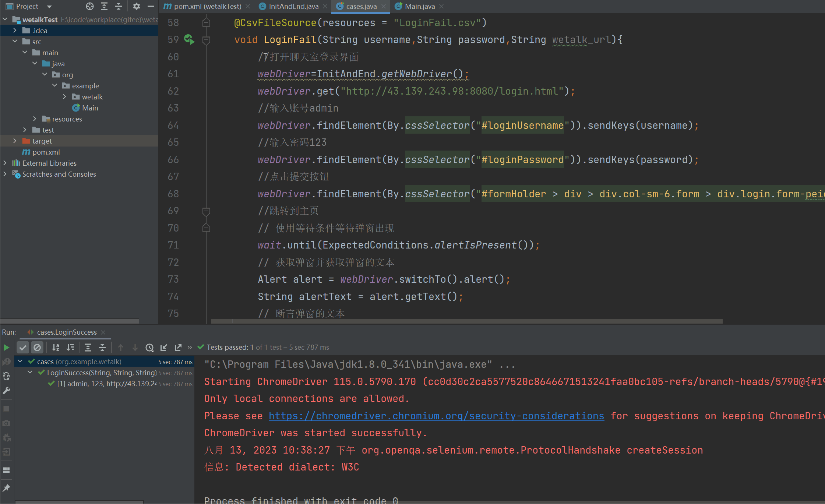This screenshot has height=504, width=825.
Task: Pin the Run tab
Action: coord(6,488)
